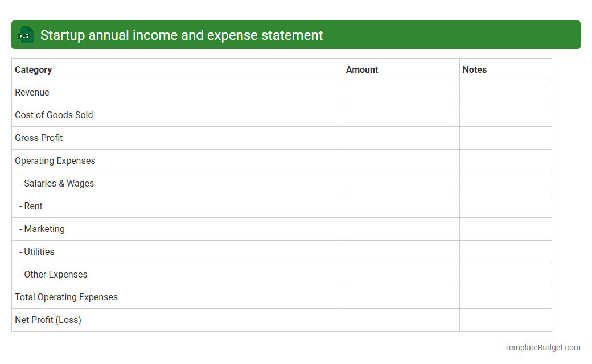Screen dimensions: 592x364
Task: Select the Amount column header
Action: tap(362, 69)
